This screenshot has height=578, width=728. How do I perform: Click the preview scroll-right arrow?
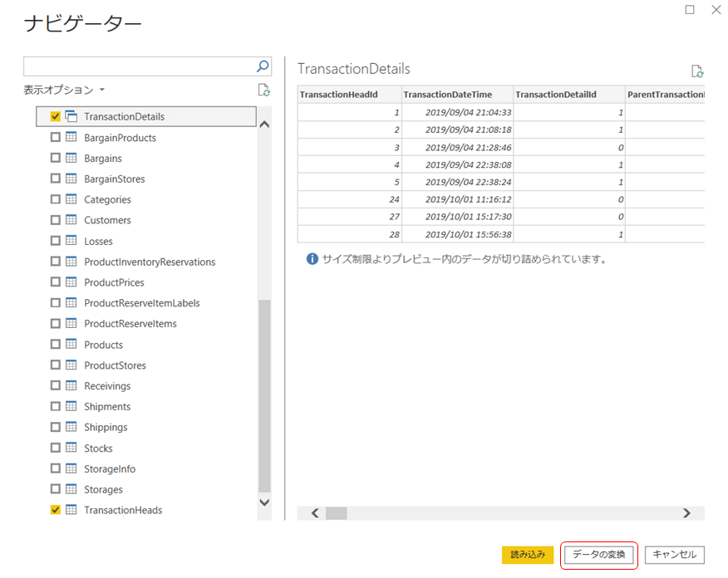pos(686,513)
